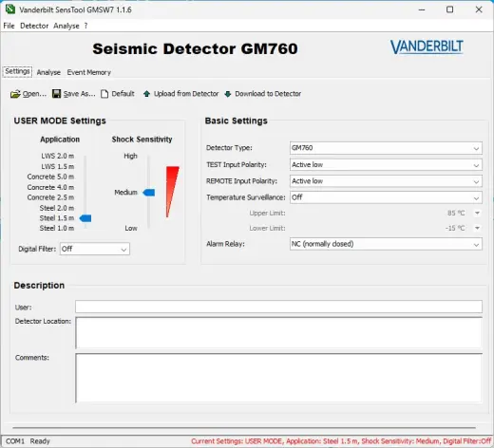Switch to the Analyse tab
Image resolution: width=494 pixels, height=448 pixels.
pos(48,72)
